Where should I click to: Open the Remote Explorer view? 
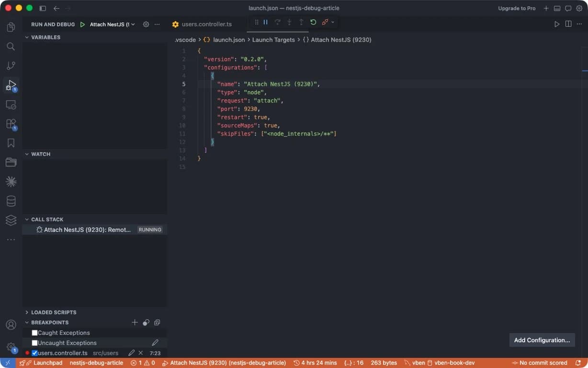pyautogui.click(x=11, y=104)
